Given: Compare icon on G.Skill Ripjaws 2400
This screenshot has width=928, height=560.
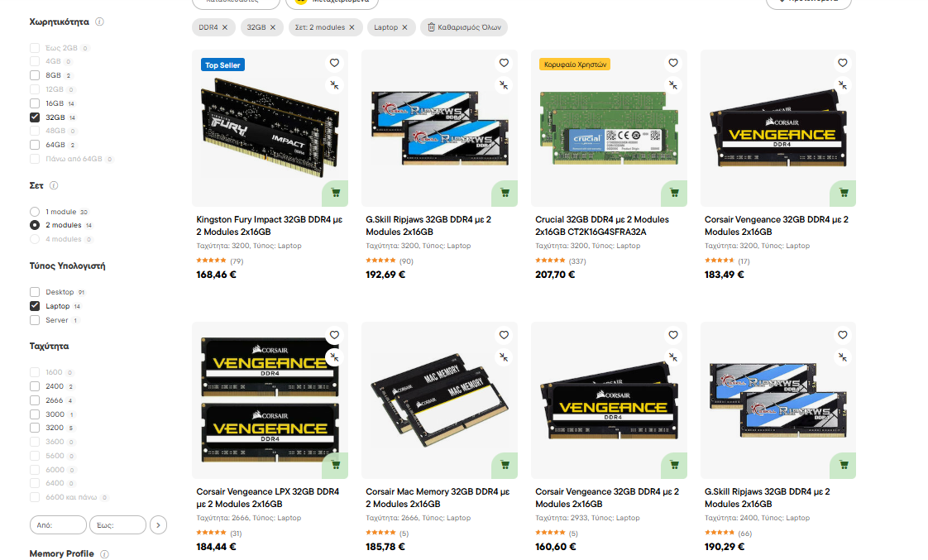Looking at the screenshot, I should pos(842,357).
